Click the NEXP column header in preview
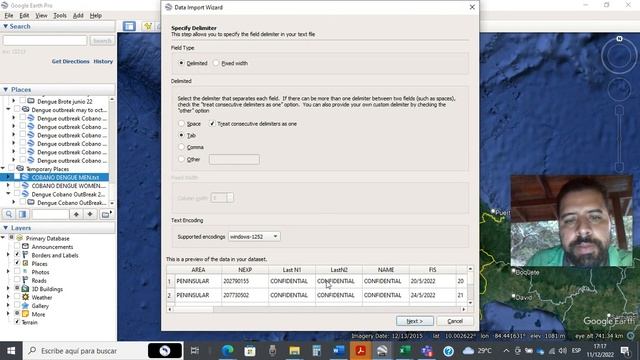The height and width of the screenshot is (360, 640). click(245, 270)
